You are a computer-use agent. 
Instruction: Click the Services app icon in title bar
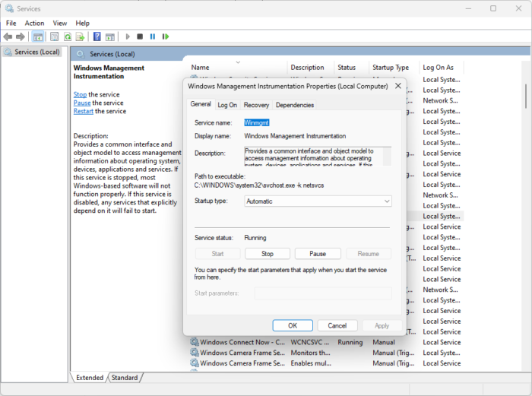[x=9, y=8]
